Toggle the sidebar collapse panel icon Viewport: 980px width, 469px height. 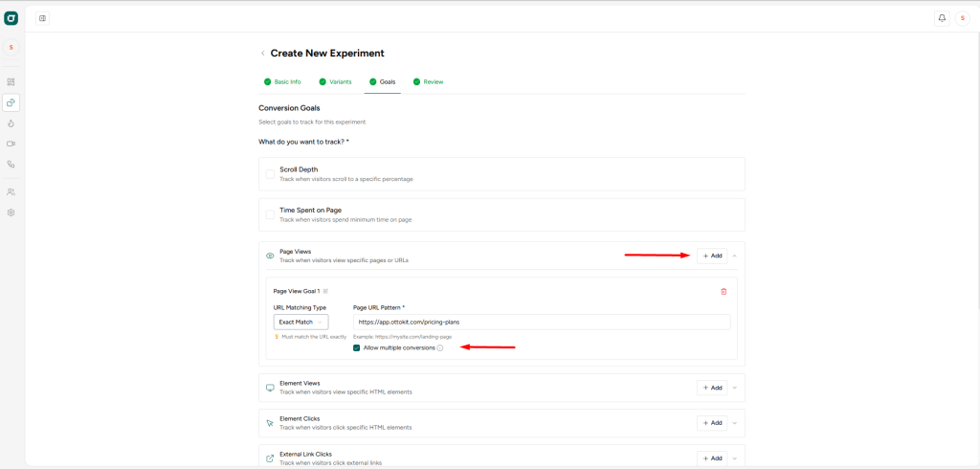42,18
